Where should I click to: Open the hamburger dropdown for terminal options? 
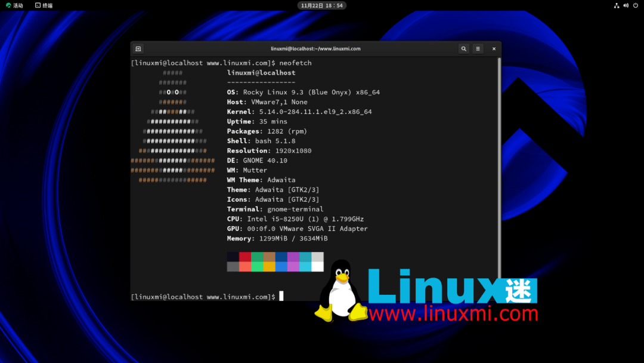pyautogui.click(x=478, y=48)
